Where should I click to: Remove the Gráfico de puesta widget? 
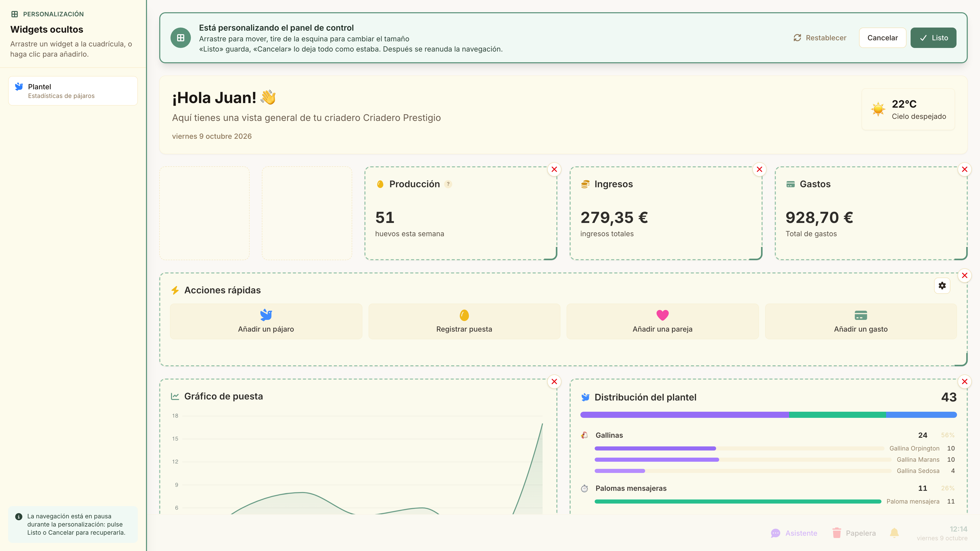click(554, 382)
